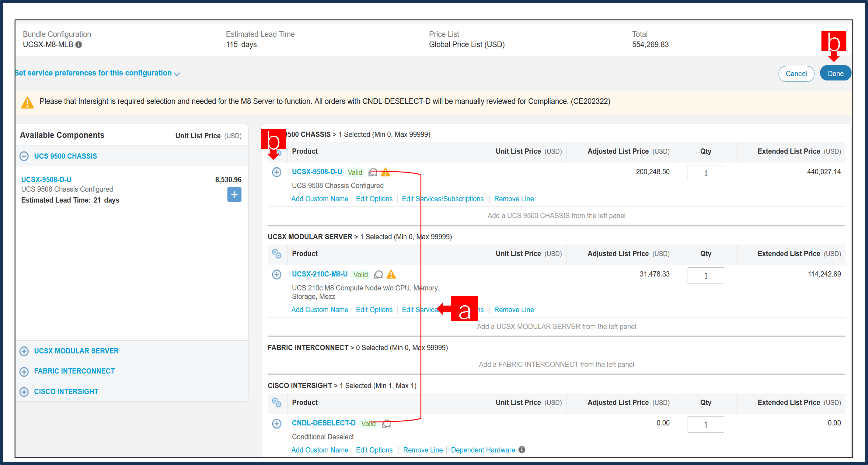Expand the CISCO INTERSIGHT component group
The image size is (868, 465).
coord(24,392)
